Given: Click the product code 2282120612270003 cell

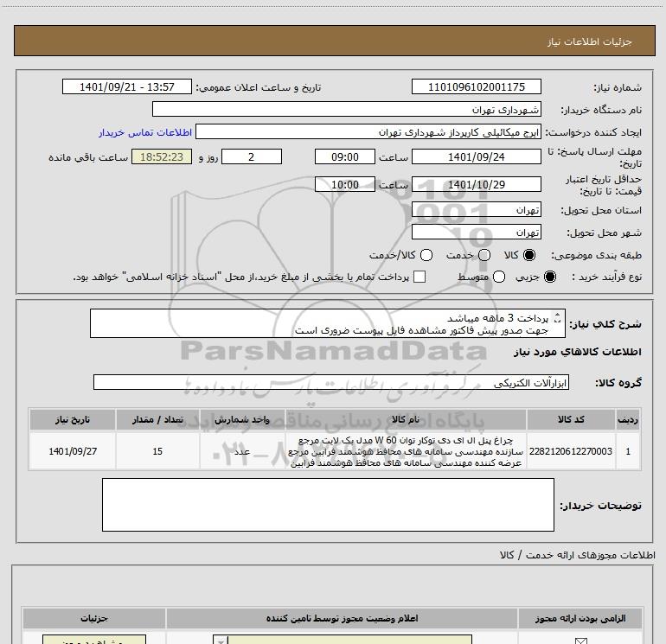Looking at the screenshot, I should pos(571,451).
